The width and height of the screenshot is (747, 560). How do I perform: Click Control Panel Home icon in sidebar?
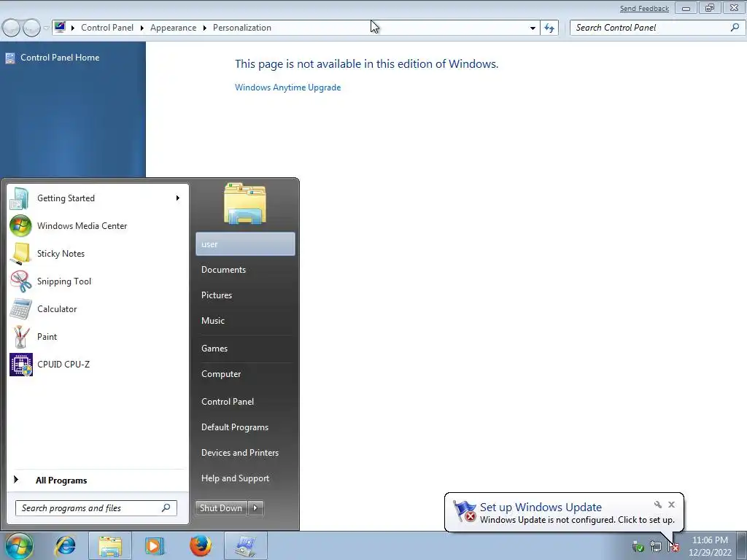point(10,58)
